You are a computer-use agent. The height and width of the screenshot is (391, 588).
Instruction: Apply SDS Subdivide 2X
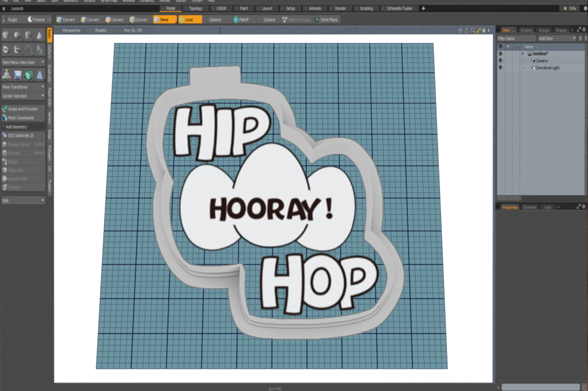(23, 136)
